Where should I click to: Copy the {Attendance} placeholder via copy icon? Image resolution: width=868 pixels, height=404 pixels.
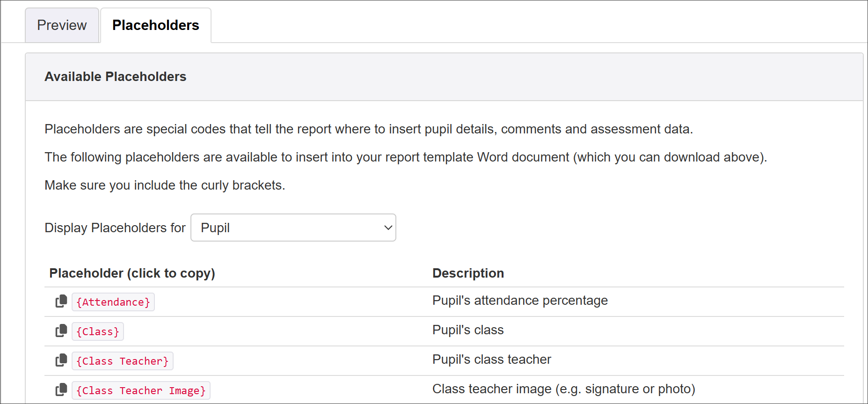tap(61, 301)
